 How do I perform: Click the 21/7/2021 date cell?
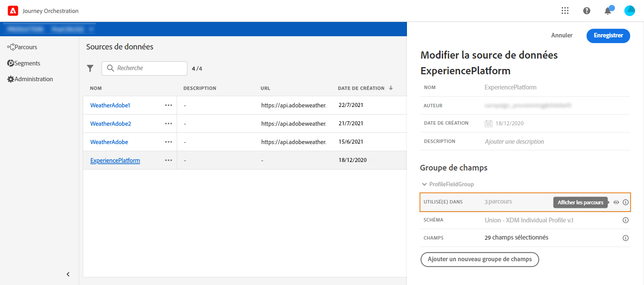tap(351, 123)
